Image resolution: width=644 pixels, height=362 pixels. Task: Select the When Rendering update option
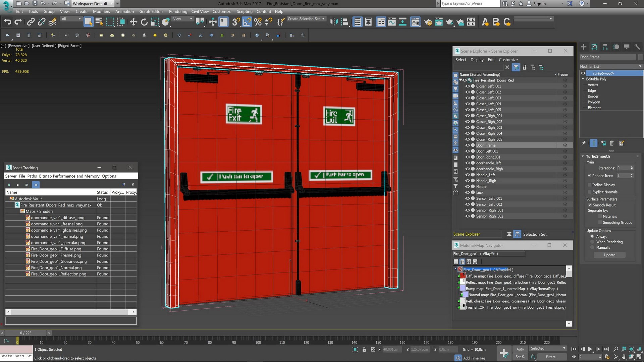(592, 242)
